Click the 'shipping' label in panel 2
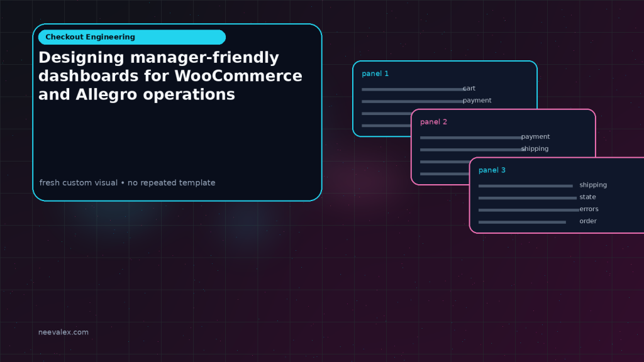 point(535,148)
